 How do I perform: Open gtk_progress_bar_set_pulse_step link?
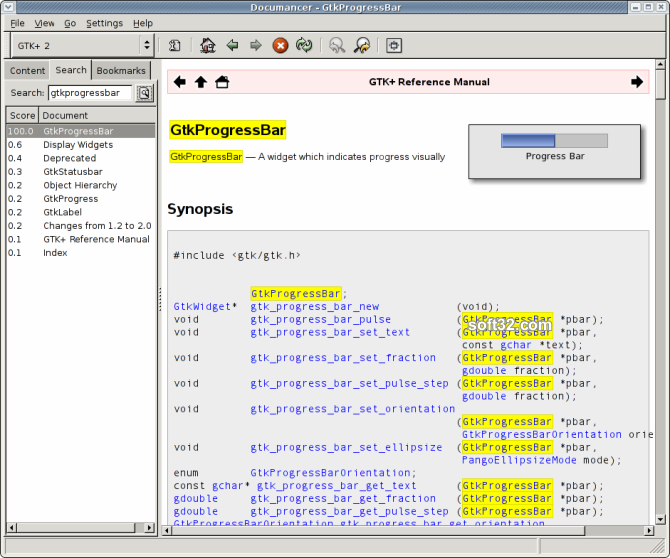349,383
